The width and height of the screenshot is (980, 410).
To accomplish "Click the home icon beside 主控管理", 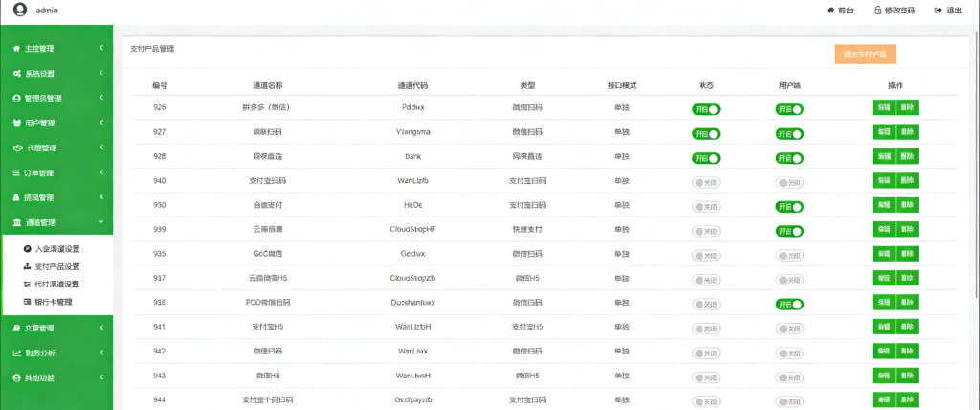I will pyautogui.click(x=16, y=48).
